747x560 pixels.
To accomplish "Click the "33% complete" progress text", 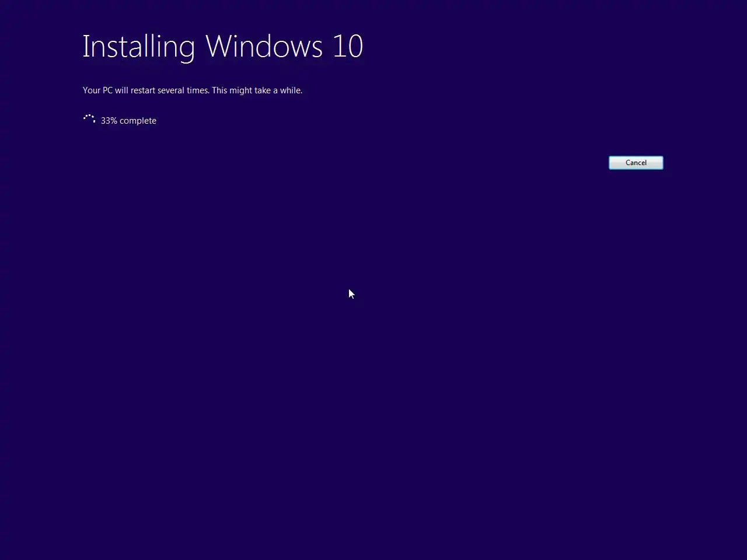I will click(x=128, y=121).
